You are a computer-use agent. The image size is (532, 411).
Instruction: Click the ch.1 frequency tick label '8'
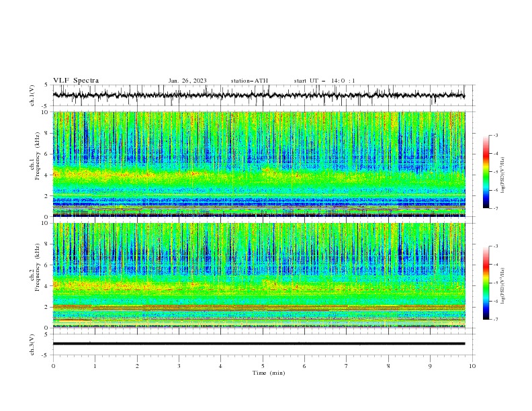(47, 133)
